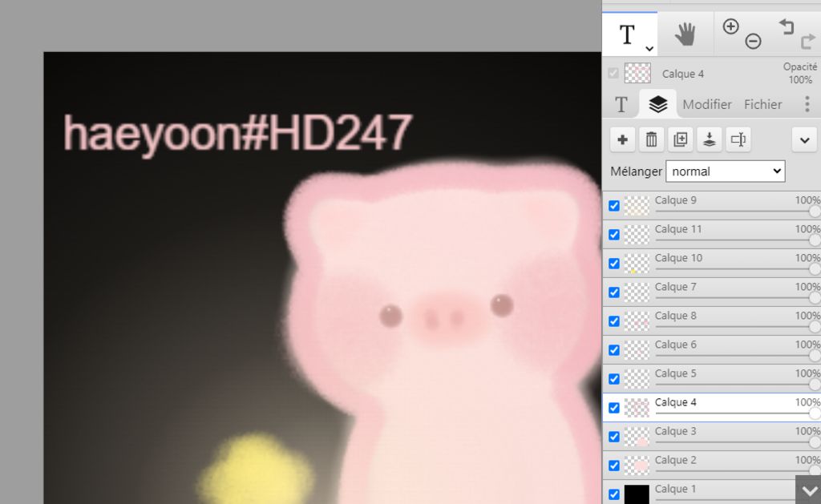The image size is (821, 504).
Task: Expand more layer options chevron
Action: coord(805,139)
